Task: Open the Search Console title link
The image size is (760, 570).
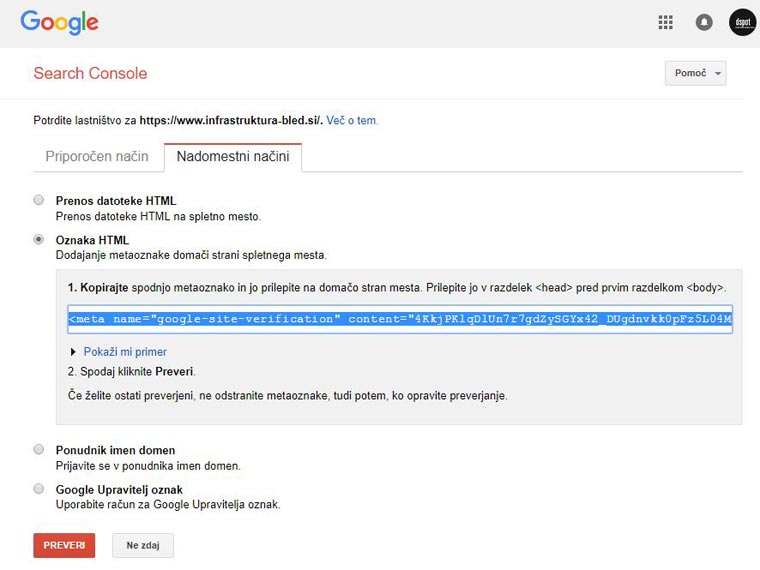Action: click(x=90, y=73)
